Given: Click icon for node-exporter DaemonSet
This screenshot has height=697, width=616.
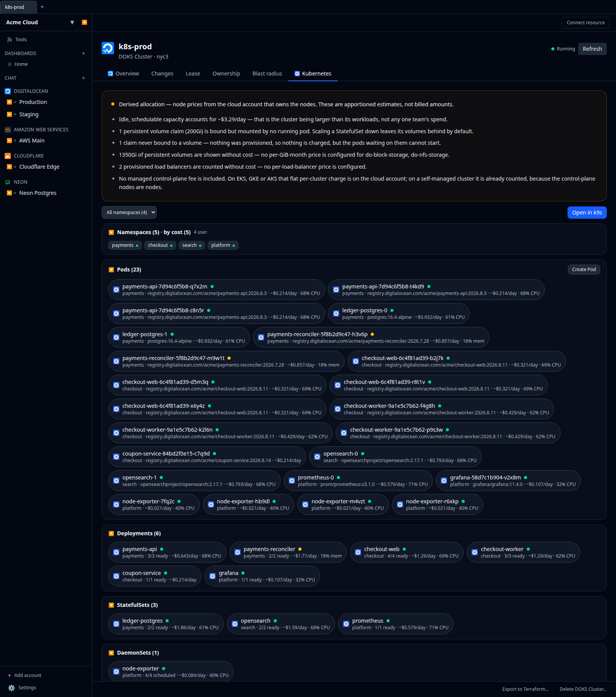Looking at the screenshot, I should [x=116, y=672].
